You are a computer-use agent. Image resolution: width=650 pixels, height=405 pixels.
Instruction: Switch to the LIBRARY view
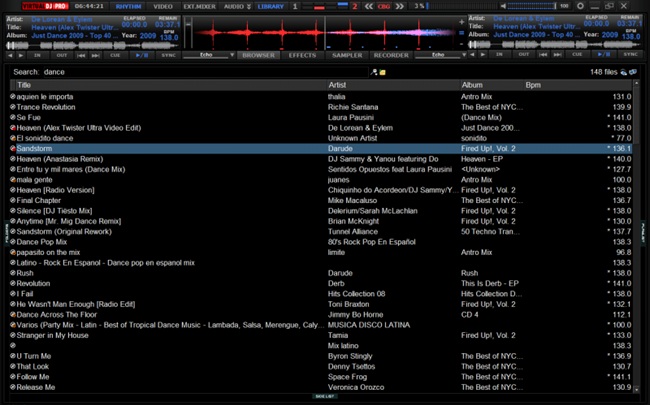(x=270, y=6)
